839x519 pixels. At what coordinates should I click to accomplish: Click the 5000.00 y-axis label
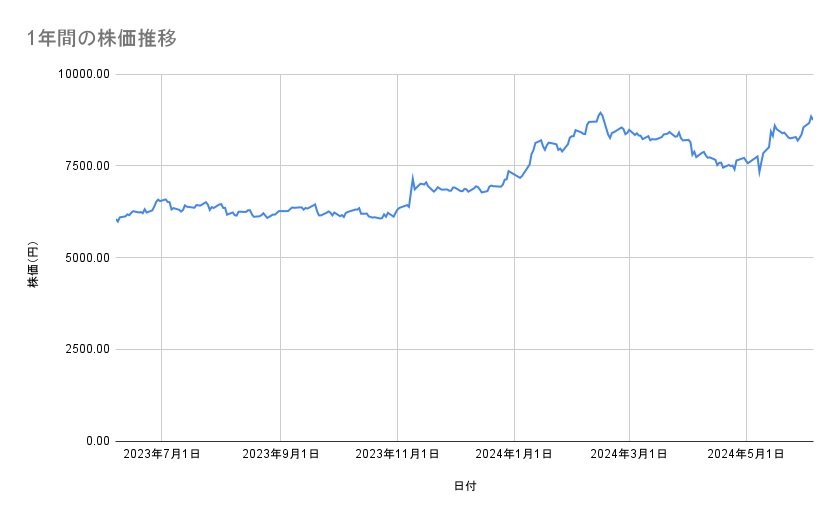86,258
